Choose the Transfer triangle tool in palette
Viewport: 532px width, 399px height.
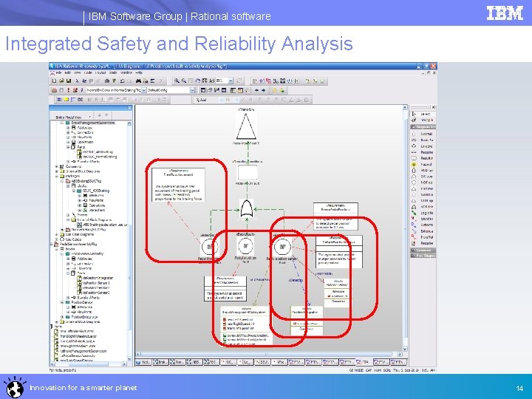click(x=423, y=188)
